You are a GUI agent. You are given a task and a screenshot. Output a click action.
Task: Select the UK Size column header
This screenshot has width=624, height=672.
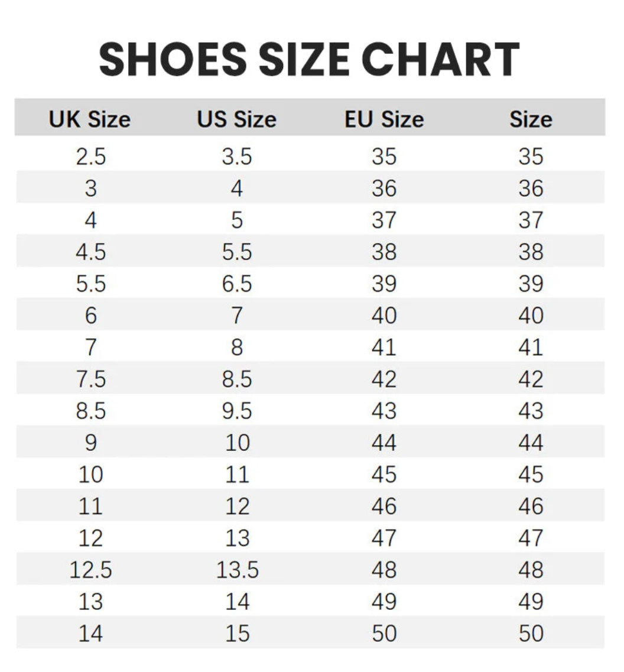[90, 119]
